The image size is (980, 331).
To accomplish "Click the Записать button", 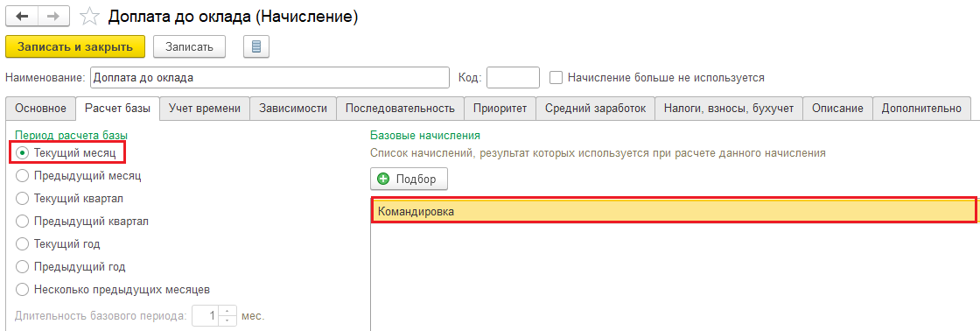I will coord(189,47).
